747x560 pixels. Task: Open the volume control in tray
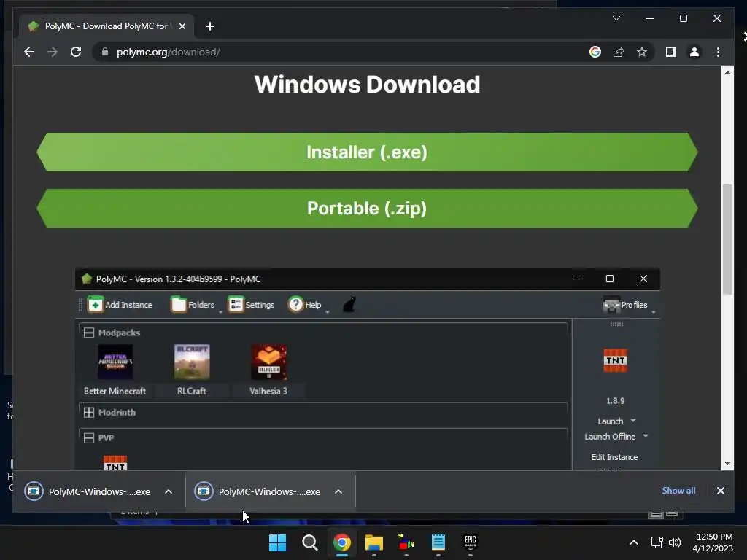[675, 542]
